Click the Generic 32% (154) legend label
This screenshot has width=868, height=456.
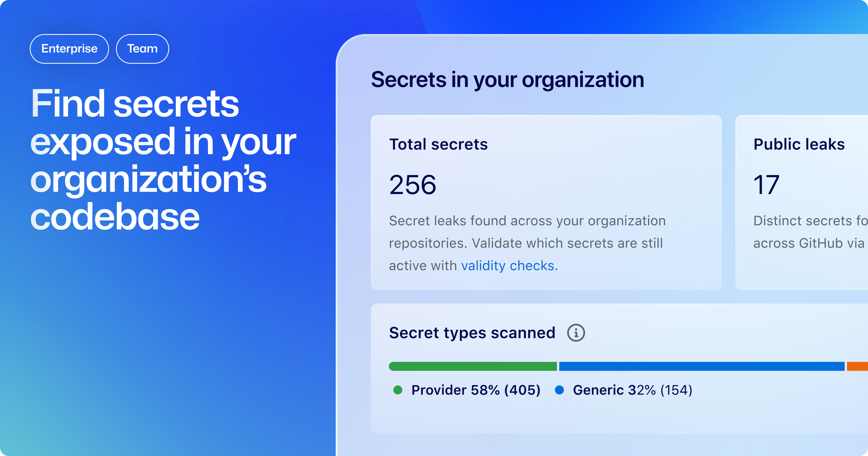pyautogui.click(x=633, y=390)
